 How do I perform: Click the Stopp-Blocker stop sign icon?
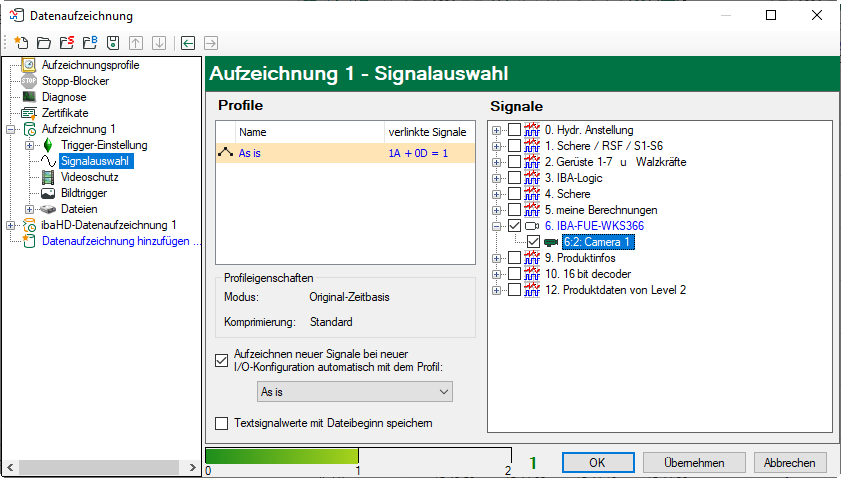(28, 81)
